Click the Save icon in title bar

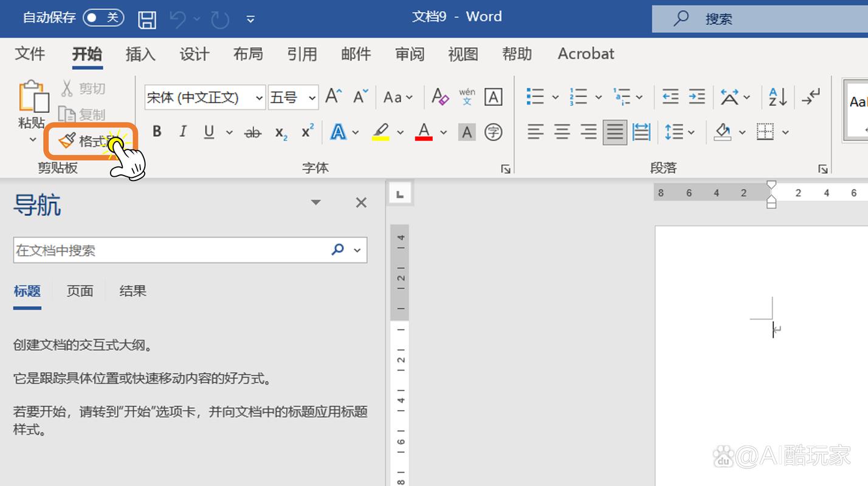(x=147, y=19)
